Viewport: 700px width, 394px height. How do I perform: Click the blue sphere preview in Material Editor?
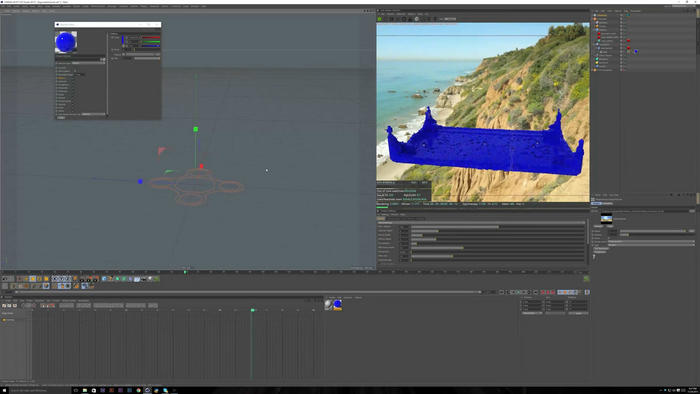66,42
